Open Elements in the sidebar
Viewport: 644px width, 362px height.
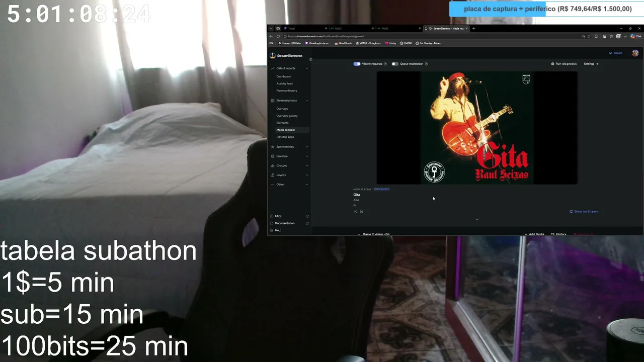pos(282,123)
